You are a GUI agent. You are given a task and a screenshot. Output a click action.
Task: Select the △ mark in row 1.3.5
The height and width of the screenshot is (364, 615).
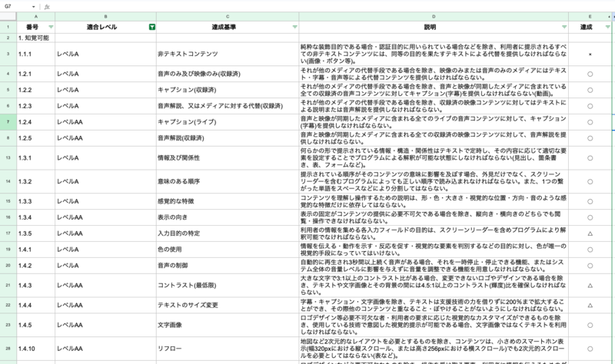tap(590, 233)
